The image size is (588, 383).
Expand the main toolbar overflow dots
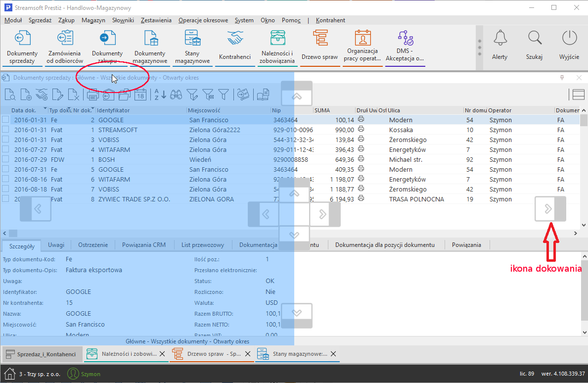480,48
